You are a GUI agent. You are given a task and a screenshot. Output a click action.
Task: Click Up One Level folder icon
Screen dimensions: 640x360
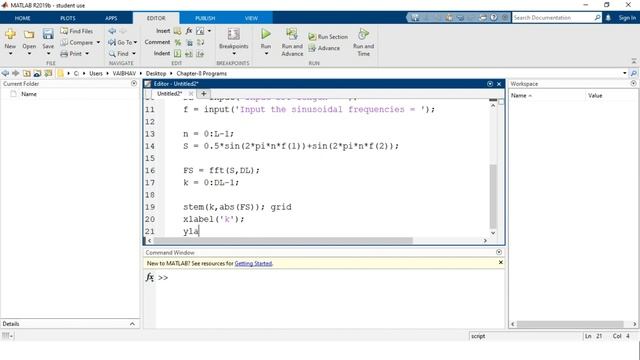[x=27, y=73]
